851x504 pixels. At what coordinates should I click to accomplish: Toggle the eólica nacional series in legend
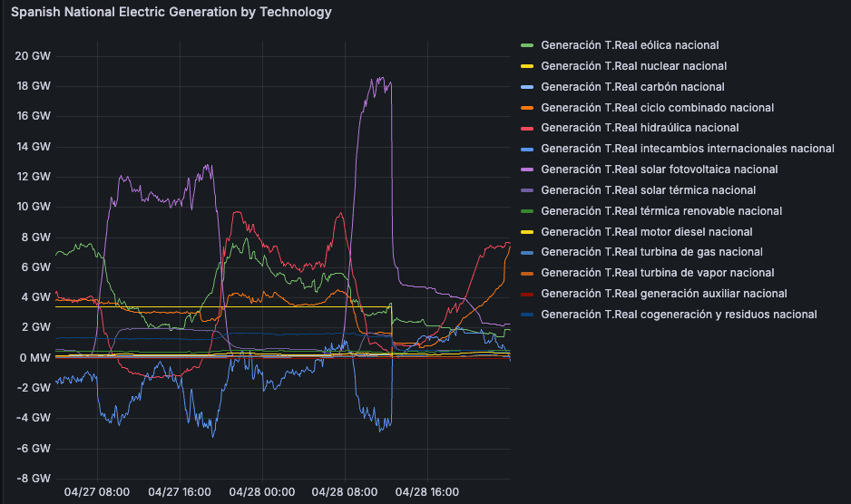pyautogui.click(x=629, y=44)
